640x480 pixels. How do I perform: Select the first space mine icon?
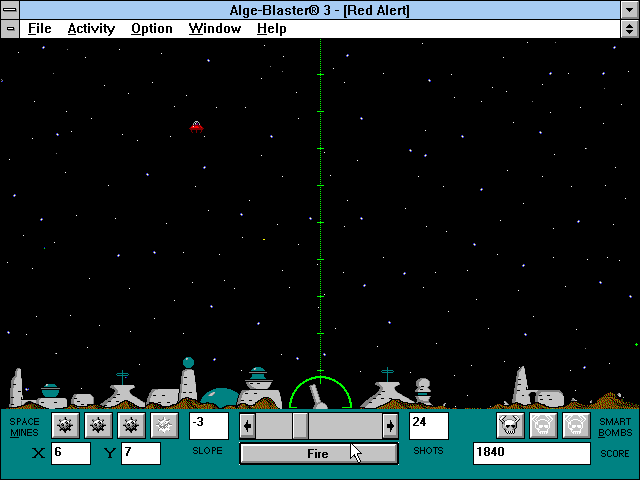[65, 426]
